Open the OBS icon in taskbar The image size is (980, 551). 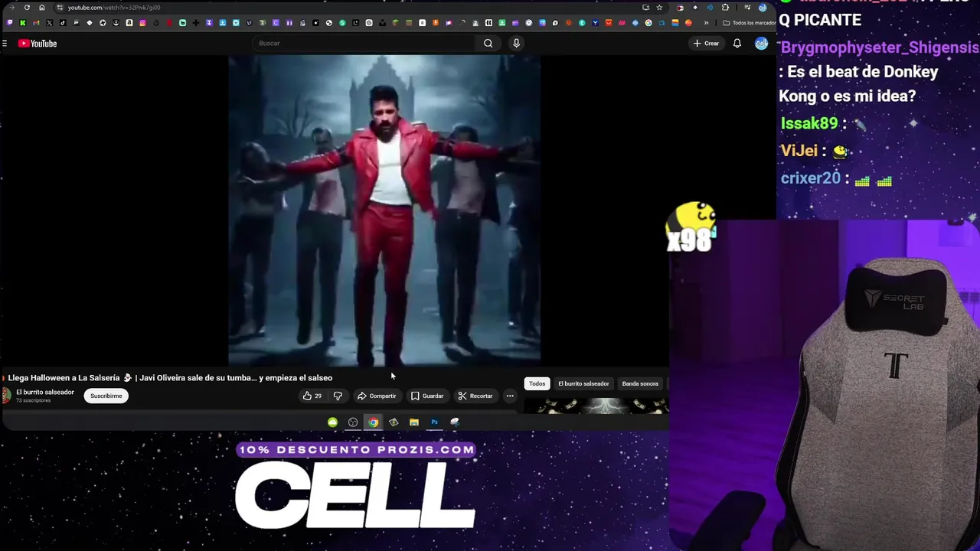353,422
